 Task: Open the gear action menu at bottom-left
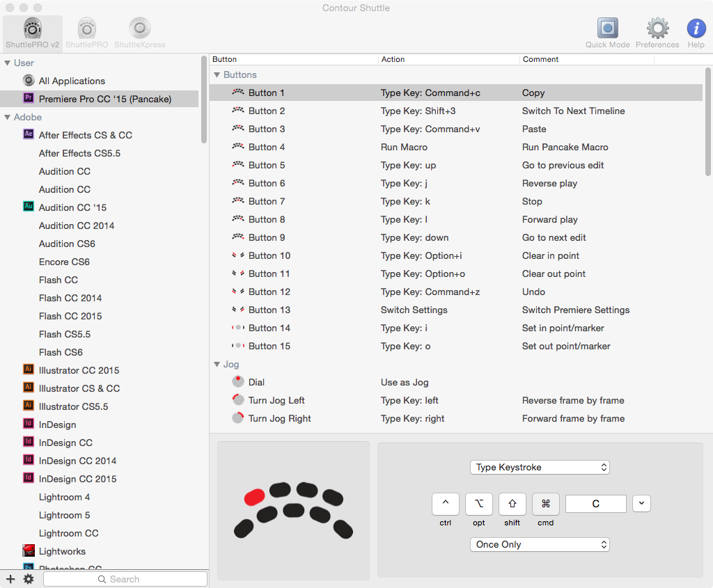pos(29,579)
